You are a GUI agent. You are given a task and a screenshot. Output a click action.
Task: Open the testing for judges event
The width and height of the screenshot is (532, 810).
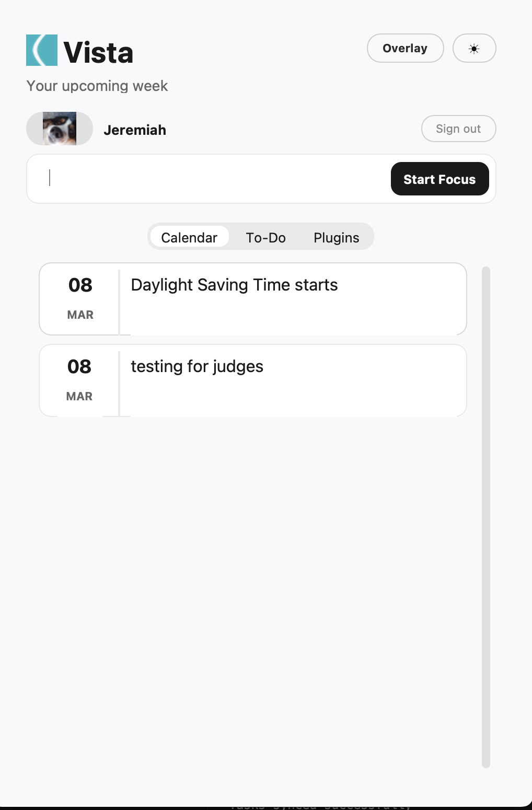253,380
